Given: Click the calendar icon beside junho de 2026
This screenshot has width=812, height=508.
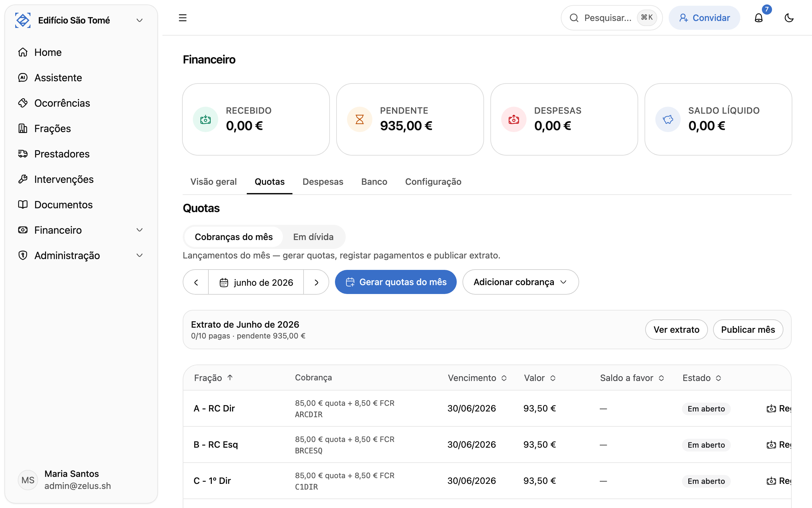Looking at the screenshot, I should point(224,283).
